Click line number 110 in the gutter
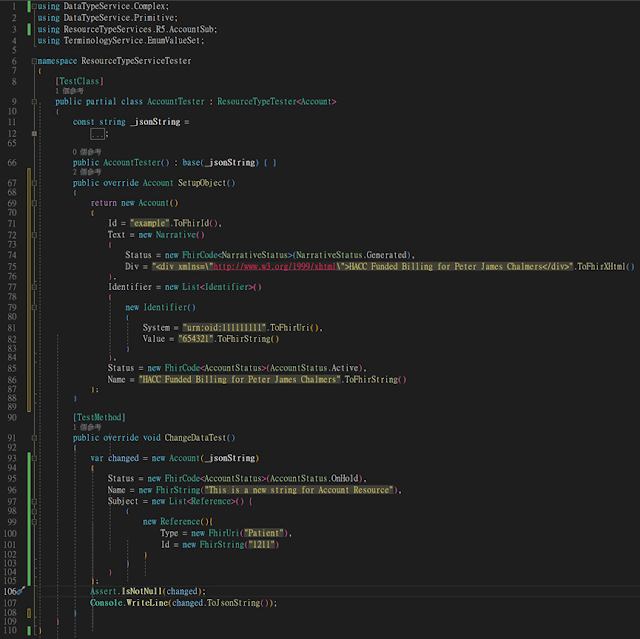Screen dimensions: 640x639 [10, 630]
